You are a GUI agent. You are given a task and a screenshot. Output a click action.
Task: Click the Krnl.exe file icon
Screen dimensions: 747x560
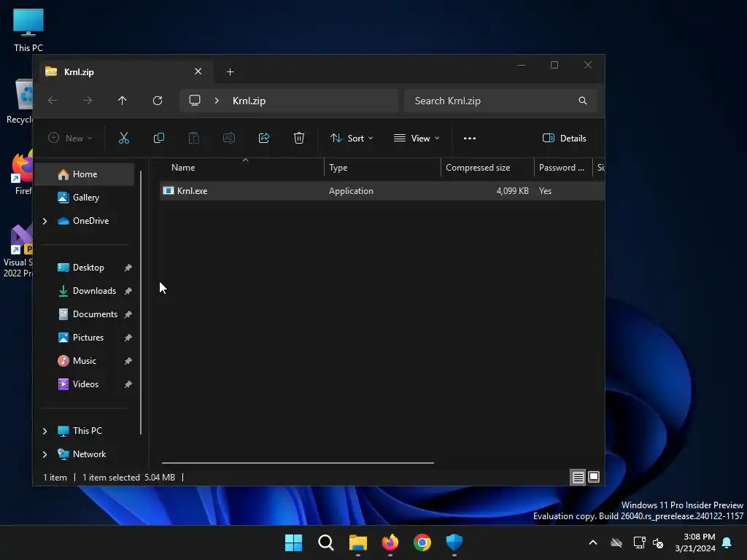(169, 190)
